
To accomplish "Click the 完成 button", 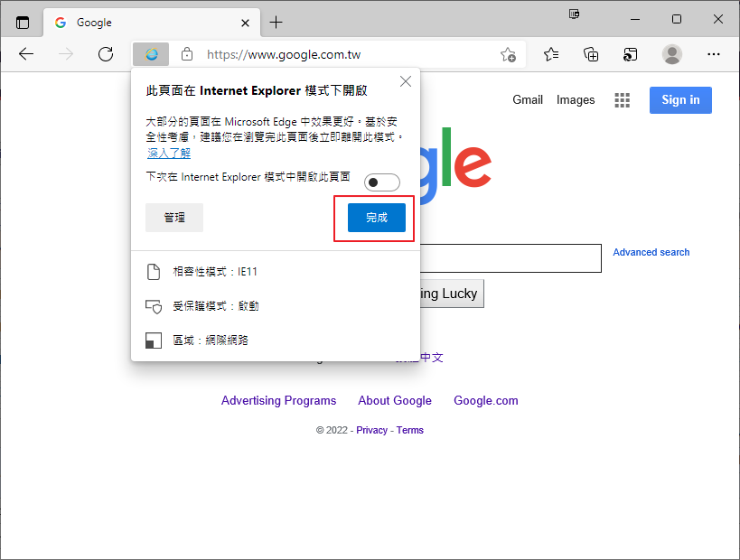I will 377,218.
